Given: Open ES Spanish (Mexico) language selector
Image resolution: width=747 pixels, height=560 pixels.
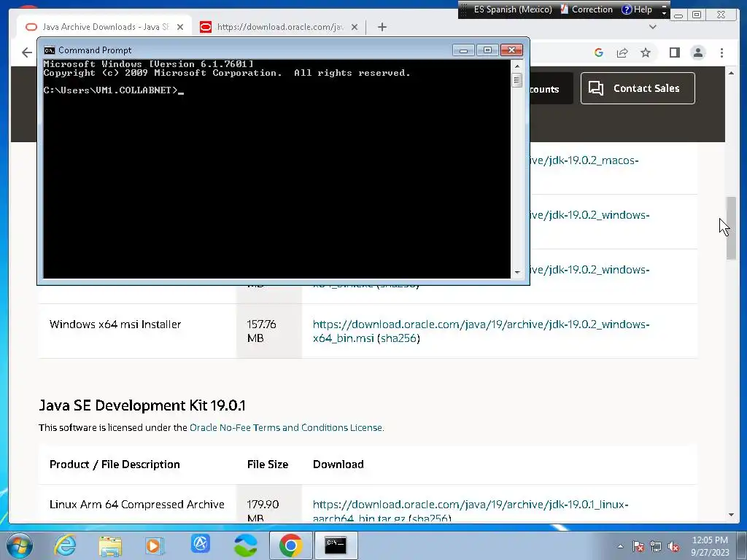Looking at the screenshot, I should 513,9.
